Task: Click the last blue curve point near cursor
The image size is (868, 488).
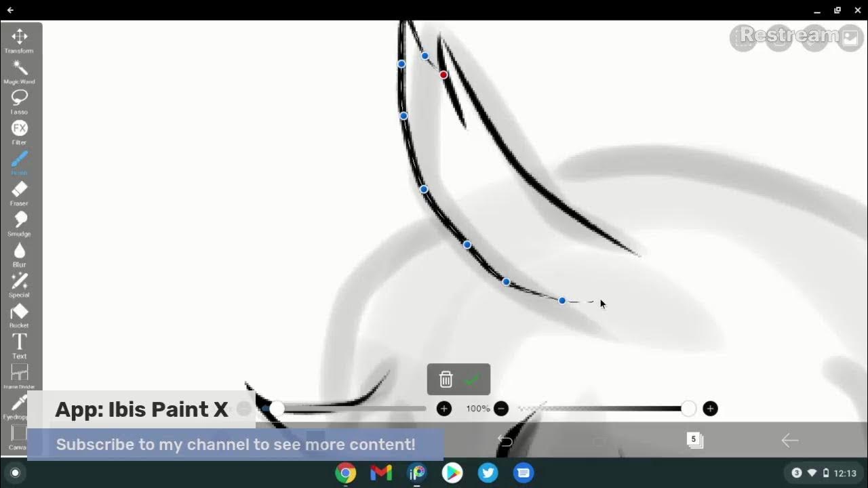Action: tap(562, 300)
